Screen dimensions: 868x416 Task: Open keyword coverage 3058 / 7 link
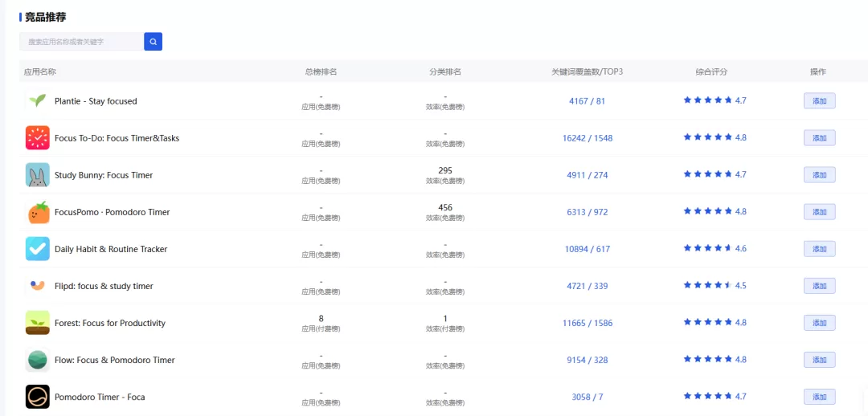pyautogui.click(x=588, y=398)
